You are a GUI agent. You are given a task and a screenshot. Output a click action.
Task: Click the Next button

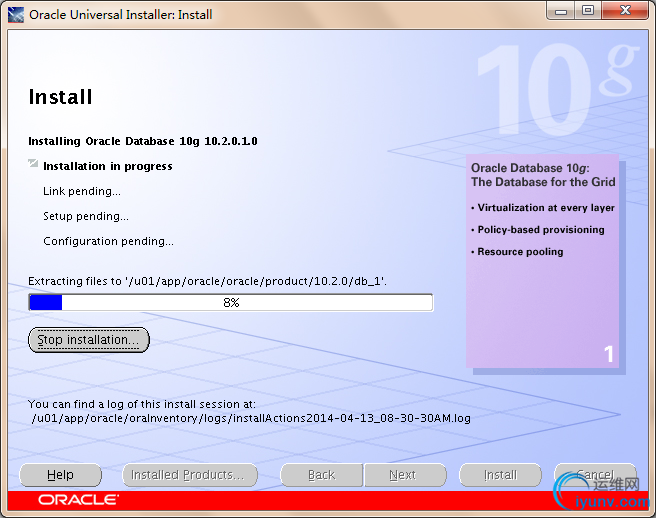[405, 475]
